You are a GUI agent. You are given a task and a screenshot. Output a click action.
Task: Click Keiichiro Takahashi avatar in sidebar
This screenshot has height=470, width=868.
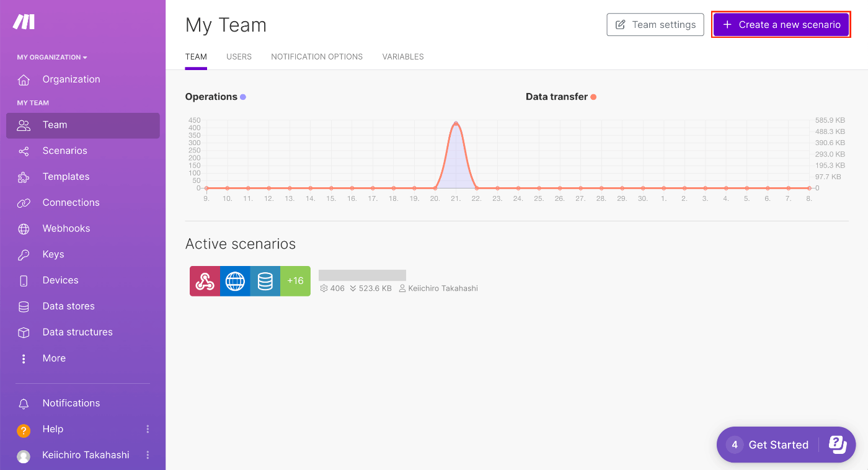24,456
